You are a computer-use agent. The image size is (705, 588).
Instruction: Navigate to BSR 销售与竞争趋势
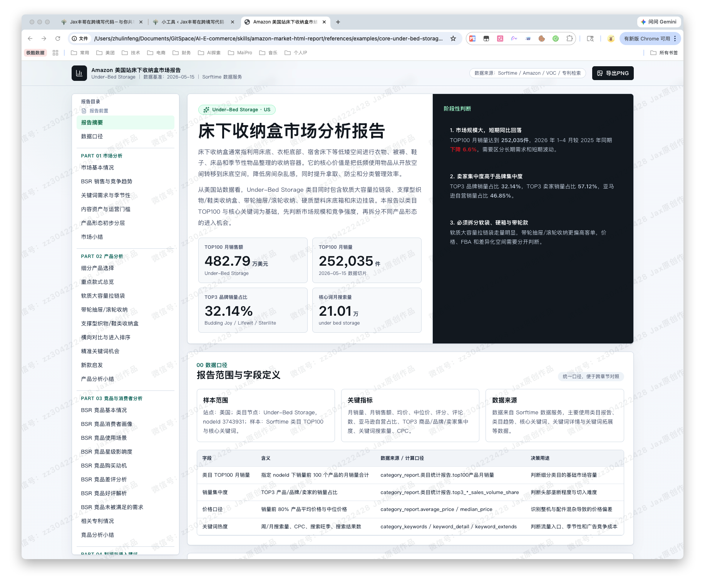(126, 181)
